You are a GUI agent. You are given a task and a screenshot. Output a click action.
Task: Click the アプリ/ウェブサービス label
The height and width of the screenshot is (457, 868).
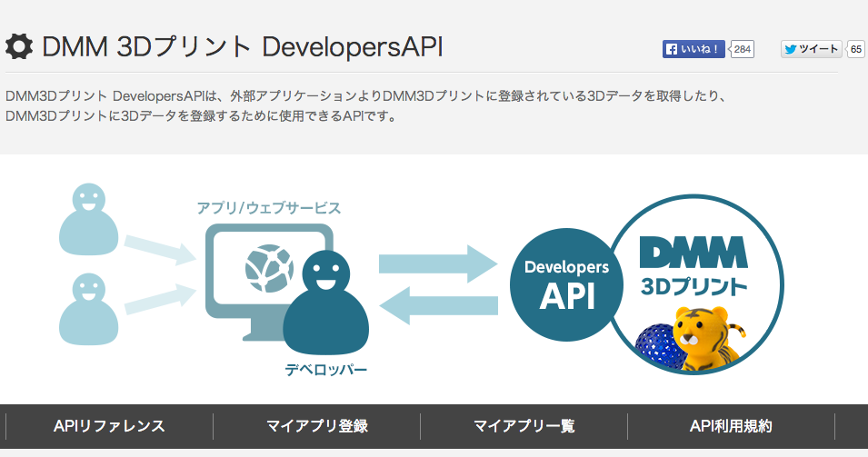click(269, 208)
